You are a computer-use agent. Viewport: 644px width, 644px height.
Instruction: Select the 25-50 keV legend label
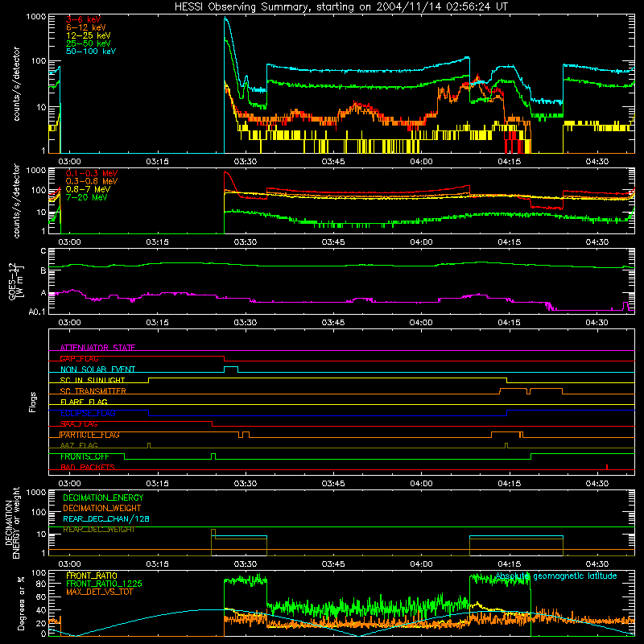point(88,43)
